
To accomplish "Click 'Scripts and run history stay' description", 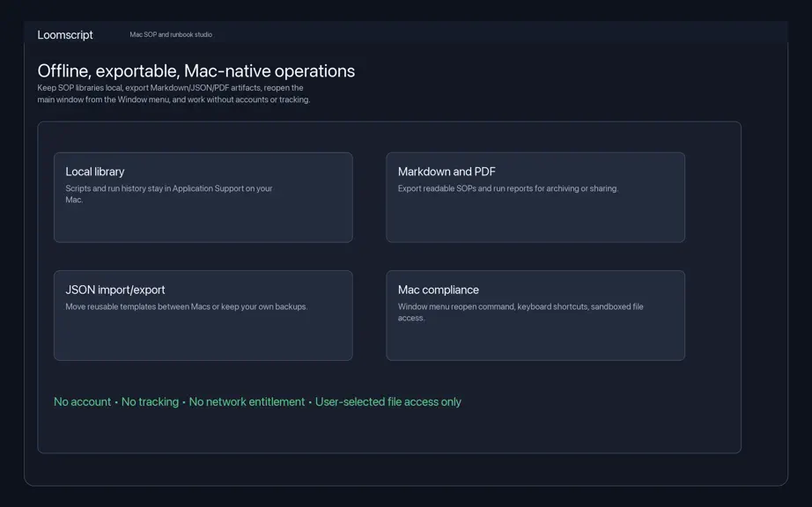I will tap(169, 194).
